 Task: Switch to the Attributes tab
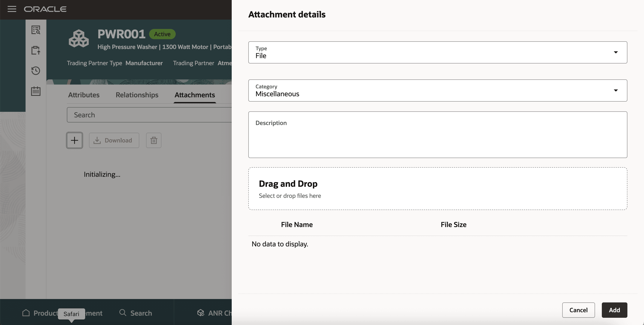84,95
